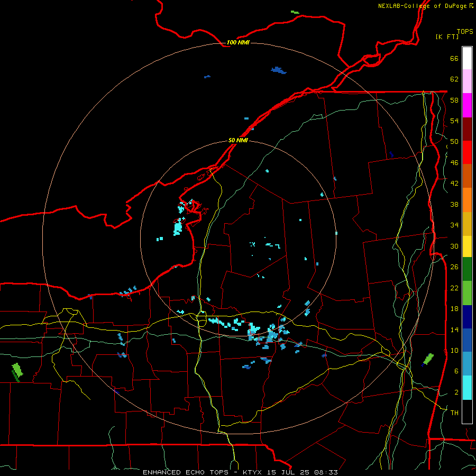The image size is (476, 476).
Task: Click the legend value 46
Action: (454, 163)
